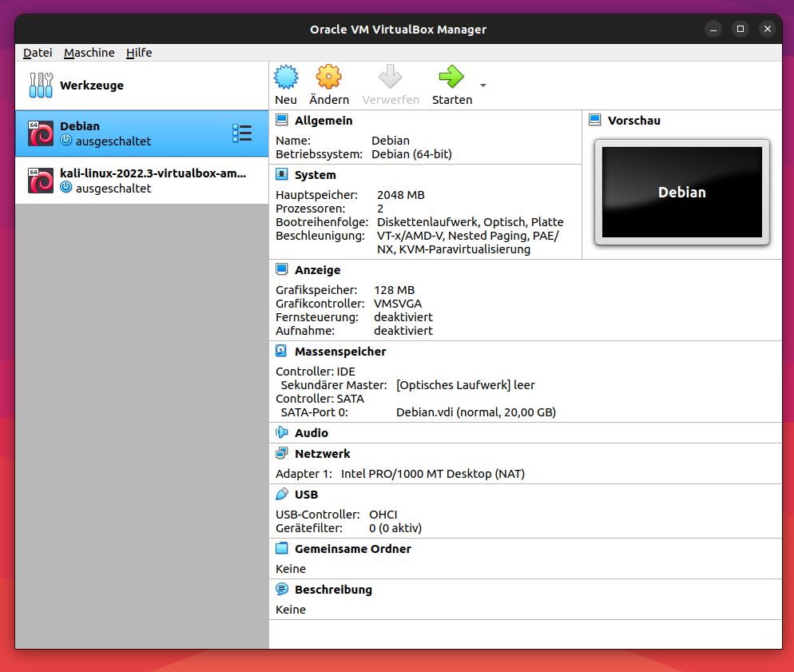Open the Maschine menu
The height and width of the screenshot is (672, 794).
[89, 53]
